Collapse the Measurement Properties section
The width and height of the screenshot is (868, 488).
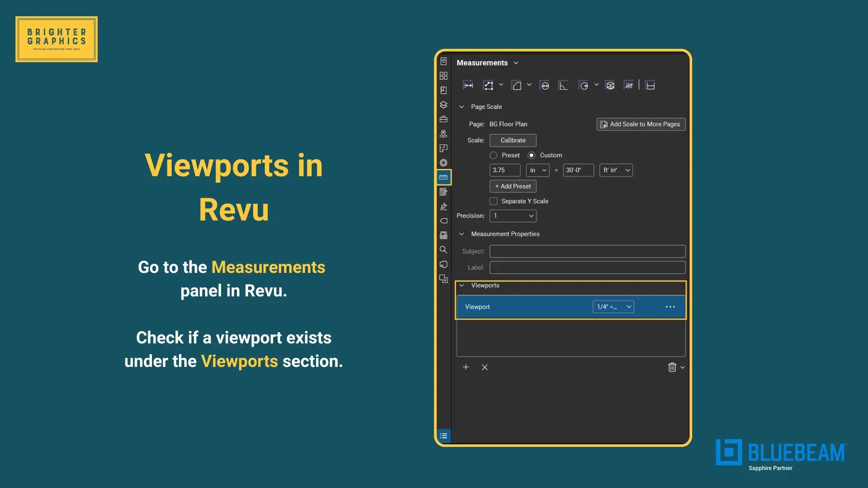(x=462, y=234)
